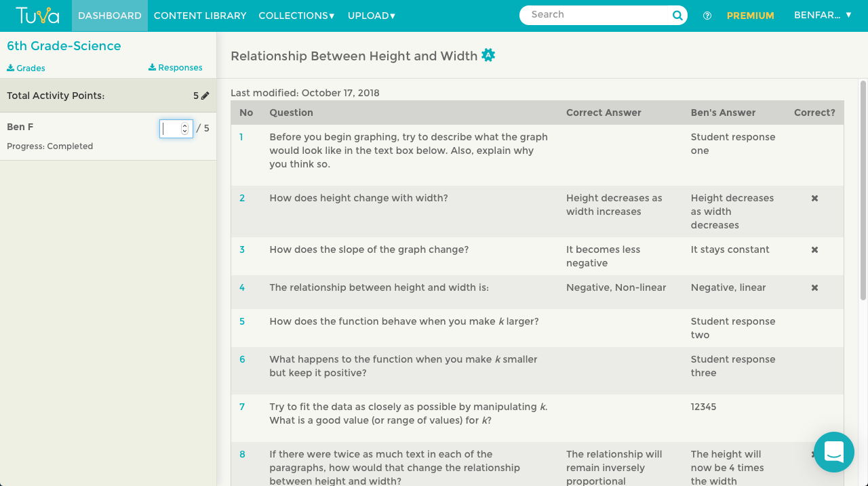The height and width of the screenshot is (486, 868).
Task: Click the 'Correct?' column header
Action: (814, 113)
